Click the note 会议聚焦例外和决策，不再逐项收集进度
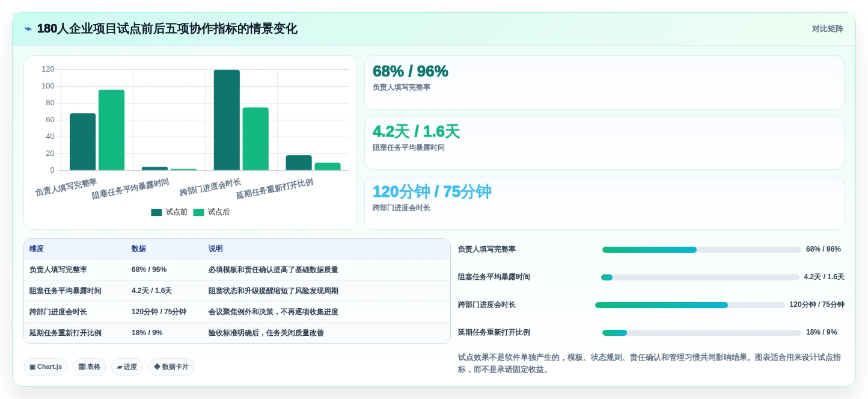The width and height of the screenshot is (868, 399). [x=274, y=312]
